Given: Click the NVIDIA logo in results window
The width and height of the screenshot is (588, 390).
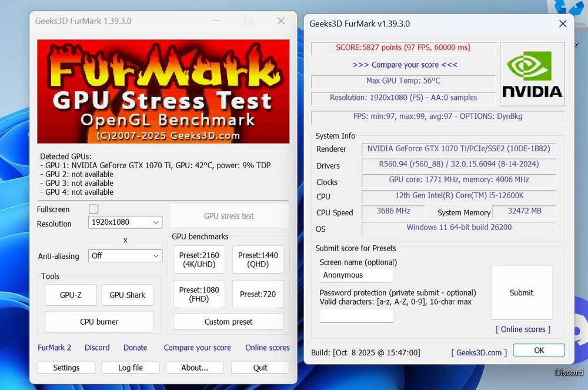Looking at the screenshot, I should tap(532, 74).
